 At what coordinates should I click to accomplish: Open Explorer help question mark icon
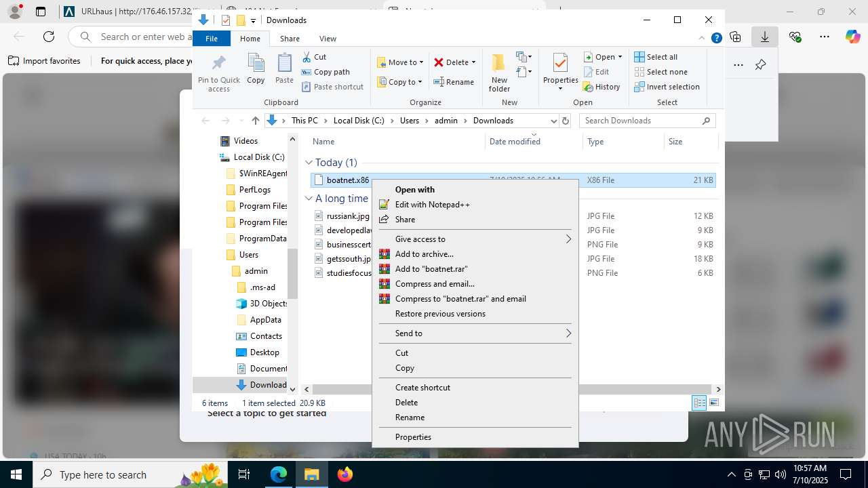point(716,39)
